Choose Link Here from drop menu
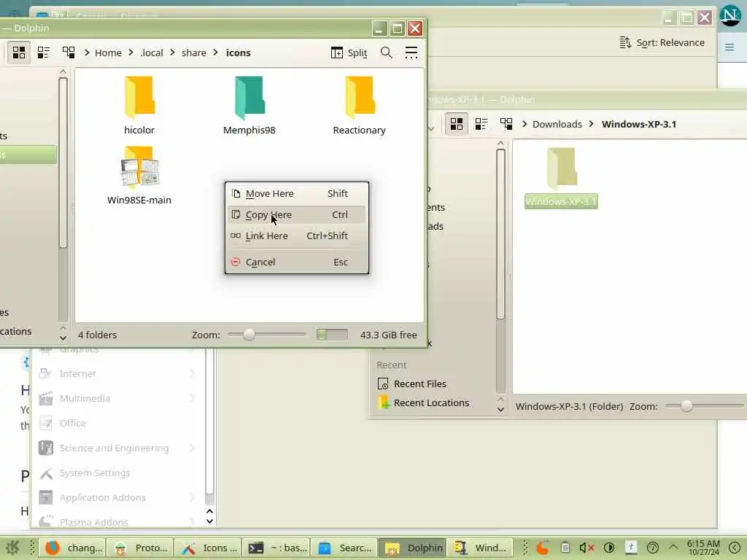747x560 pixels. (x=296, y=236)
